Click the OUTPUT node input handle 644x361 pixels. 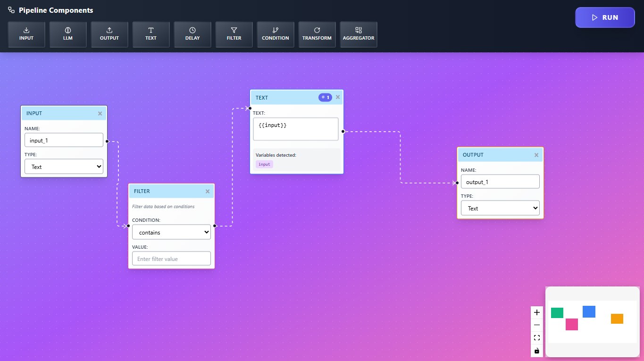(457, 183)
